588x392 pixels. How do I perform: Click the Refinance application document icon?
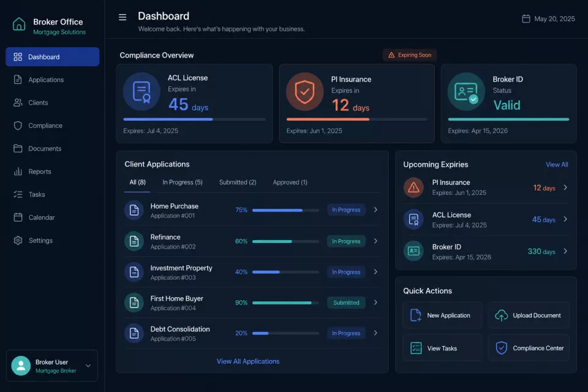pyautogui.click(x=134, y=241)
